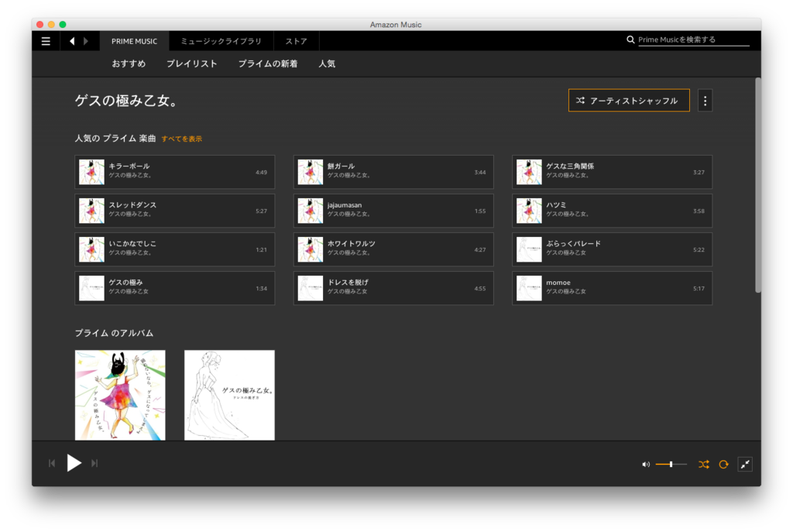
Task: Click the アーティストシャッフル button
Action: 629,101
